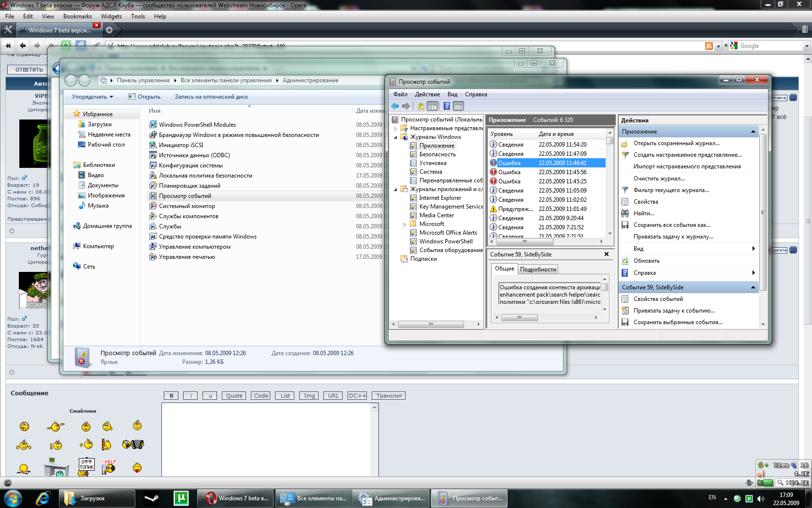Click the Back arrow in Event Viewer toolbar
Viewport: 812px width, 508px height.
(x=395, y=106)
